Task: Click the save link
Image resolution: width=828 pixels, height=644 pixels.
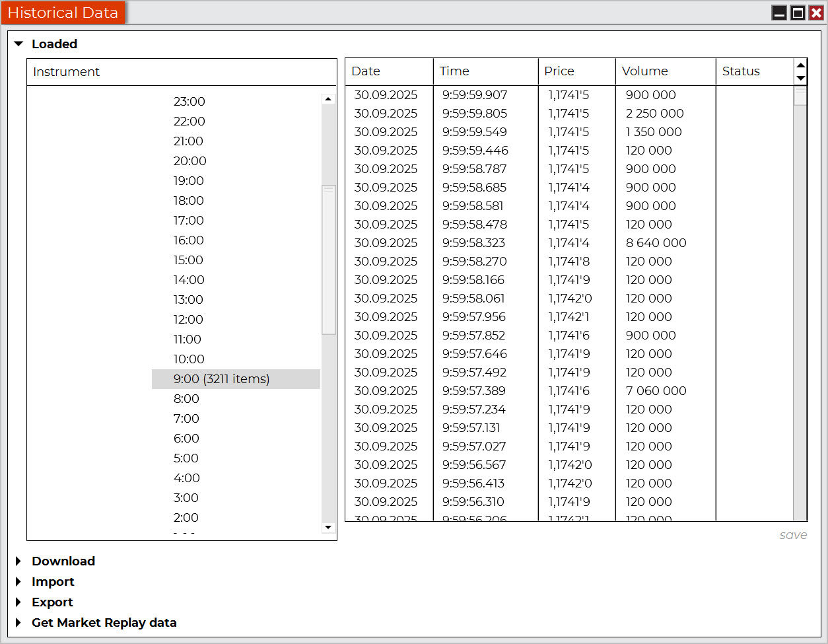Action: (793, 535)
